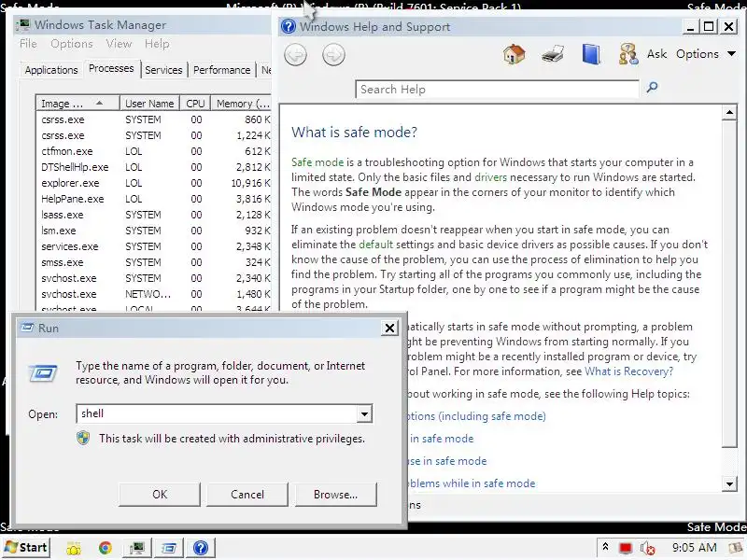Image resolution: width=747 pixels, height=560 pixels.
Task: Select the lsm.exe process
Action: 155,231
